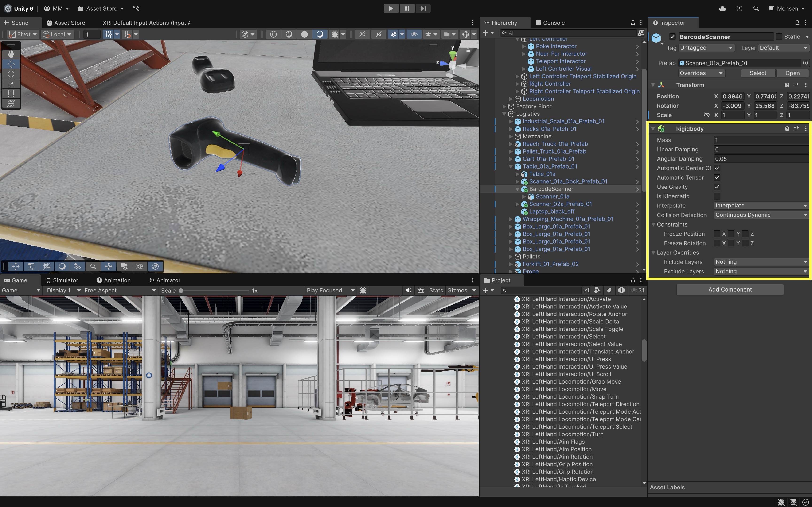
Task: Open the Interpolate dropdown
Action: click(760, 206)
